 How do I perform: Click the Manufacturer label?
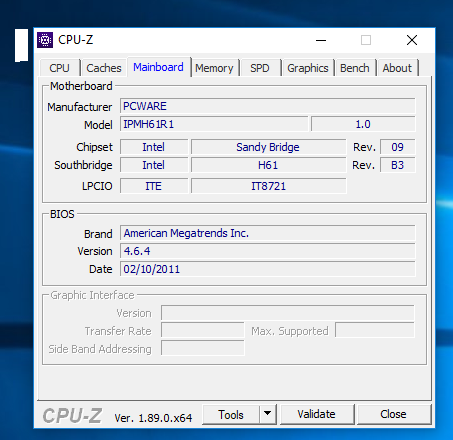click(80, 107)
